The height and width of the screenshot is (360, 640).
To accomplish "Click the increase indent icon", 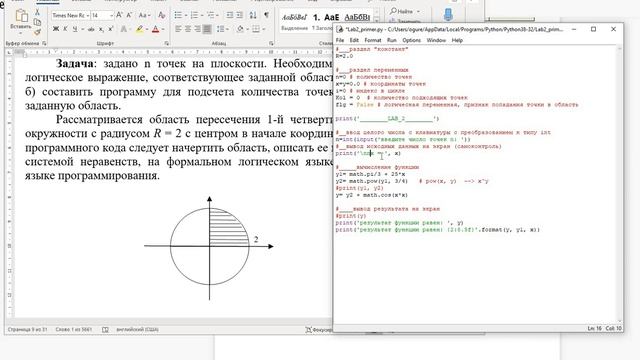I will pos(240,16).
